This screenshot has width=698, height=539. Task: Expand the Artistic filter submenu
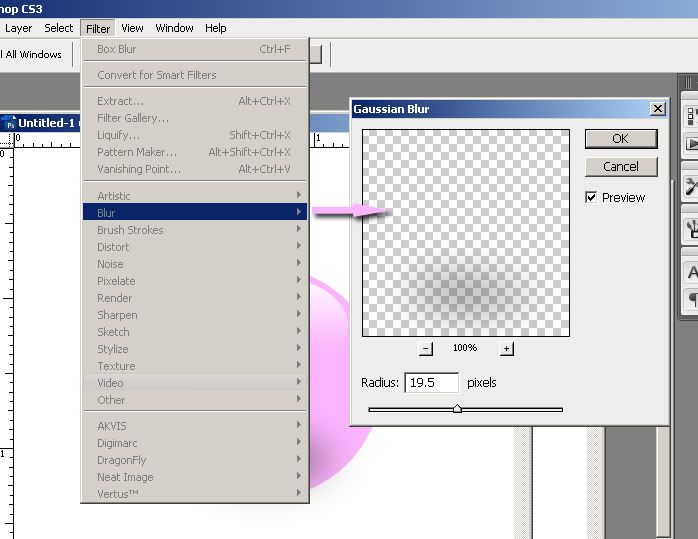195,195
